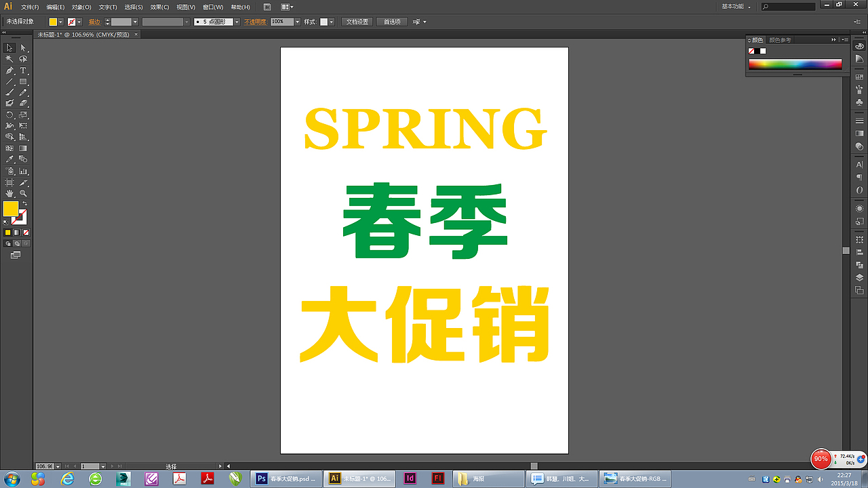Enable Draw Behind mode
The height and width of the screenshot is (488, 868).
17,243
